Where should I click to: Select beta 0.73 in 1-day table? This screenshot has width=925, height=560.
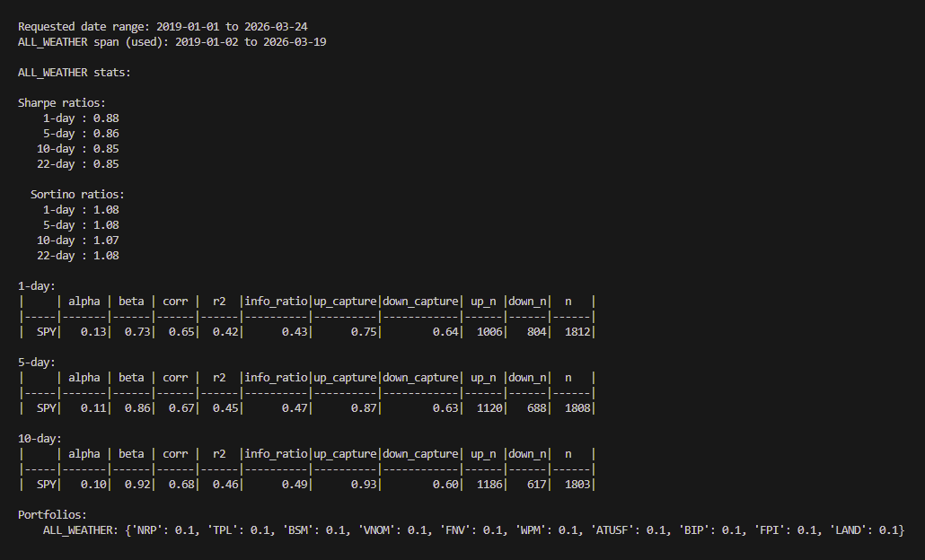tap(137, 332)
